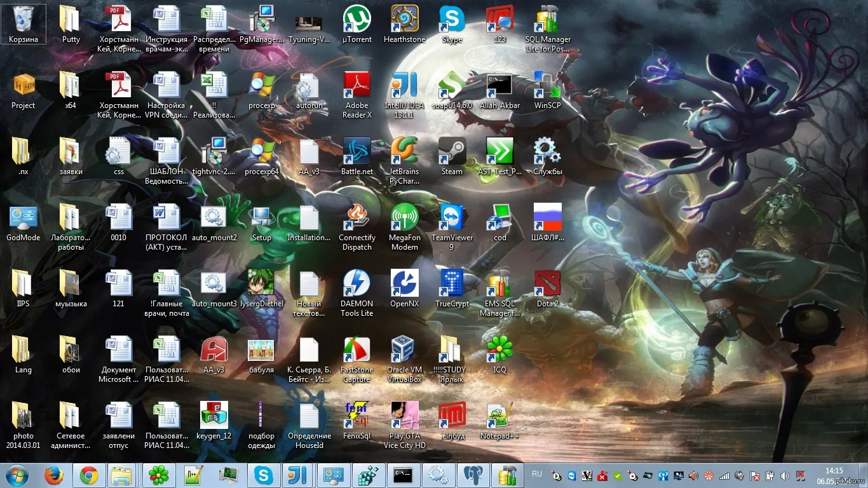The width and height of the screenshot is (868, 488).
Task: Launch FastStone Capture
Action: pos(357,360)
